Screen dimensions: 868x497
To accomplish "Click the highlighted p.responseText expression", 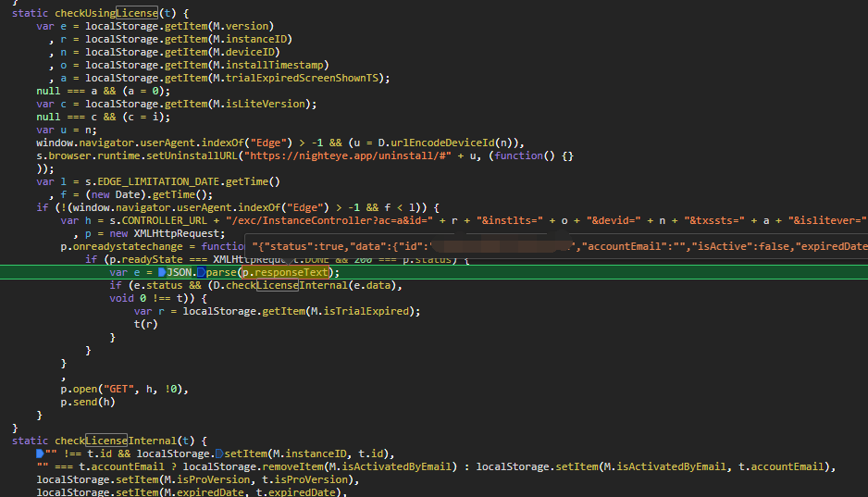I will pos(288,273).
